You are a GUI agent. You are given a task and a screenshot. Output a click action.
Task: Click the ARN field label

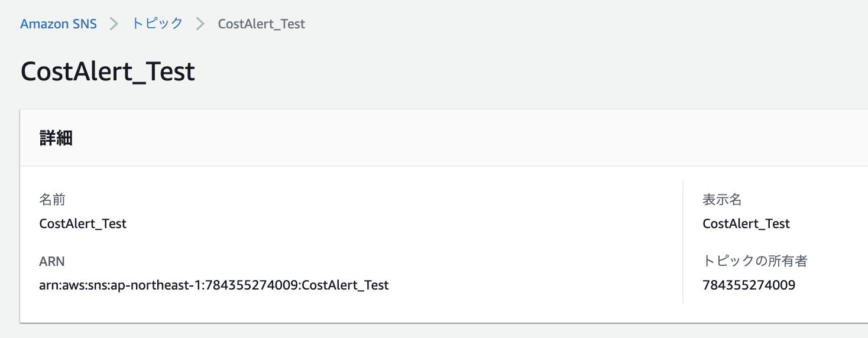point(52,261)
